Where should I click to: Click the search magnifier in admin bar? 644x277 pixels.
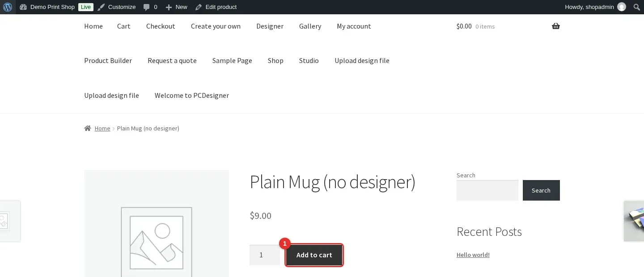click(636, 7)
